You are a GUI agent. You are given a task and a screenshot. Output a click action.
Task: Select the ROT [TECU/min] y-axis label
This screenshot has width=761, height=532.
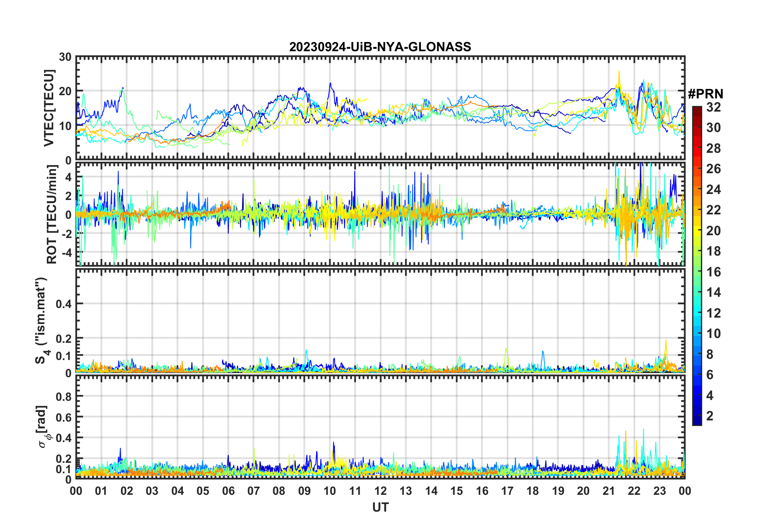click(x=52, y=214)
